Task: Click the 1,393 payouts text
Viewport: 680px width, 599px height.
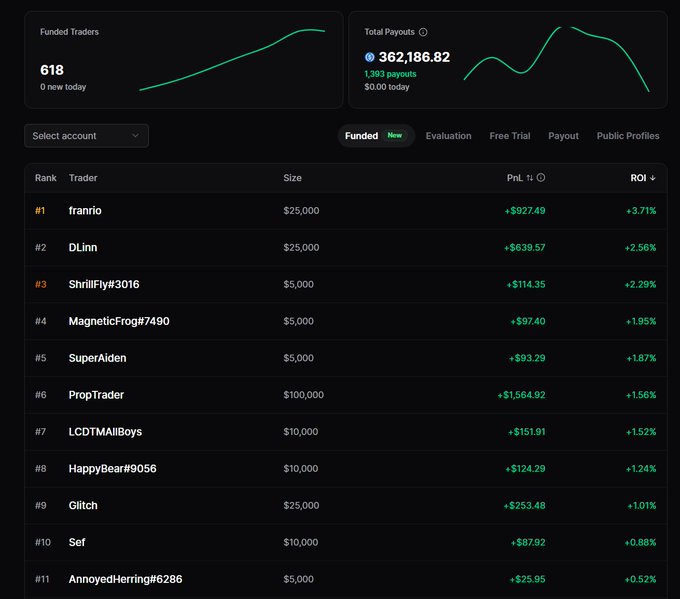Action: [x=390, y=74]
